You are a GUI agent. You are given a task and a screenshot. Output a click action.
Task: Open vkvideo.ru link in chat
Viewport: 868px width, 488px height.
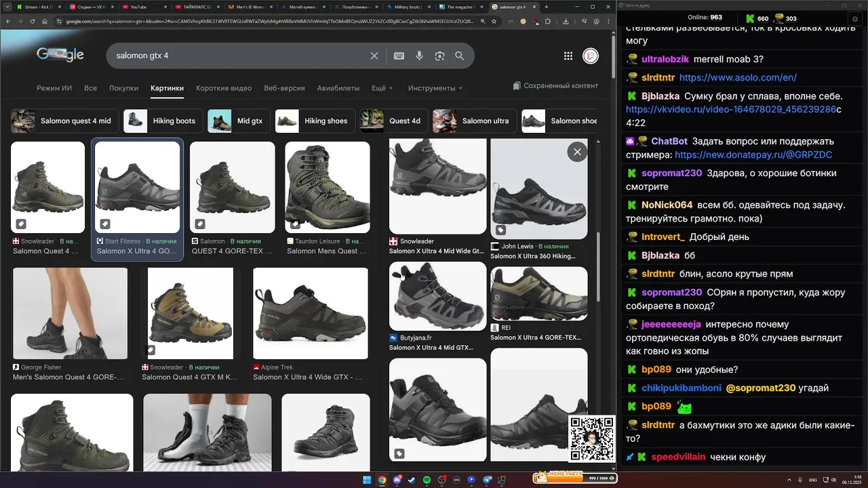[730, 109]
